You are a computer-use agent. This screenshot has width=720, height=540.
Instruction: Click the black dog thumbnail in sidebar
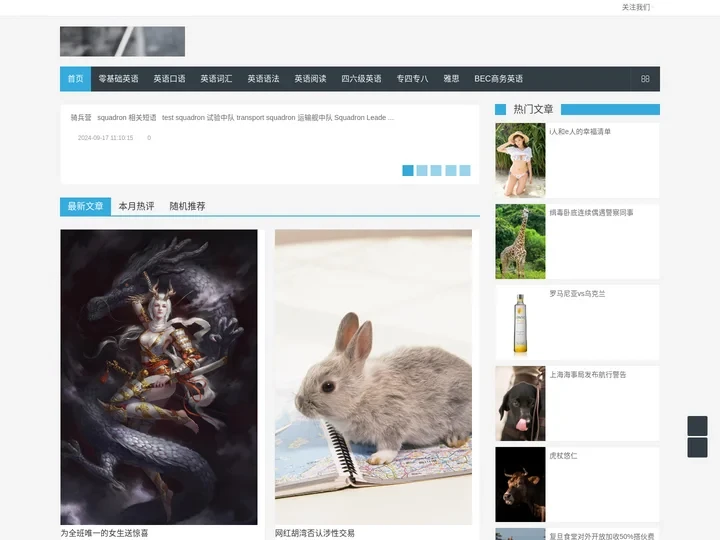click(x=520, y=404)
